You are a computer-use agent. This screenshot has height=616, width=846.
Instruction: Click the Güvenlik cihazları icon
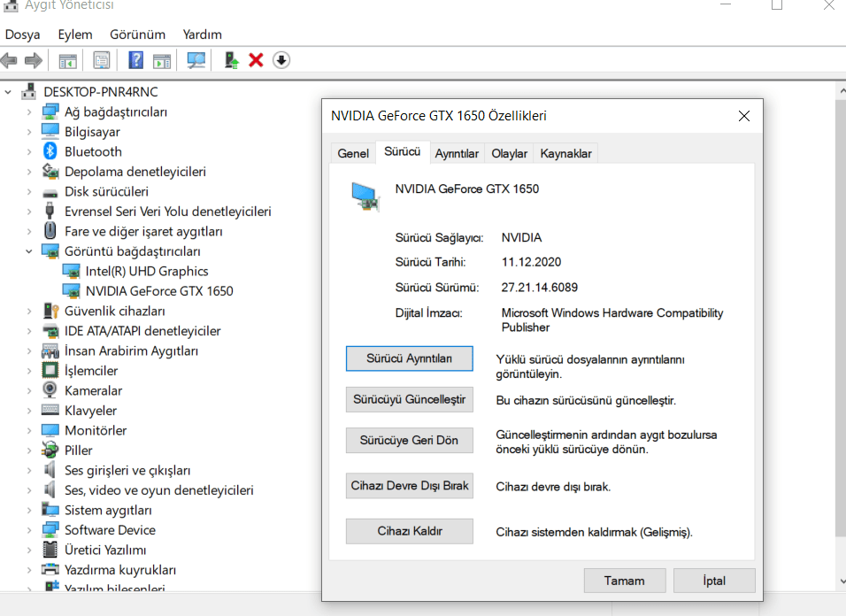50,311
